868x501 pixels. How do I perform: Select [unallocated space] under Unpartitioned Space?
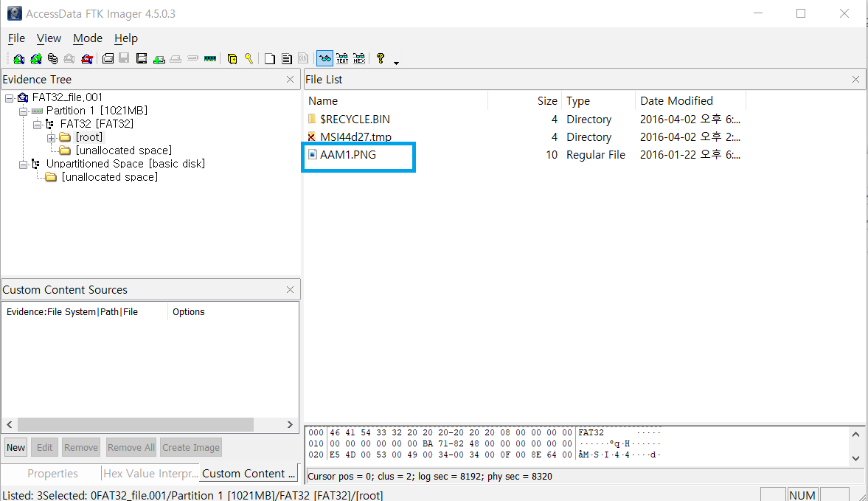pyautogui.click(x=110, y=177)
